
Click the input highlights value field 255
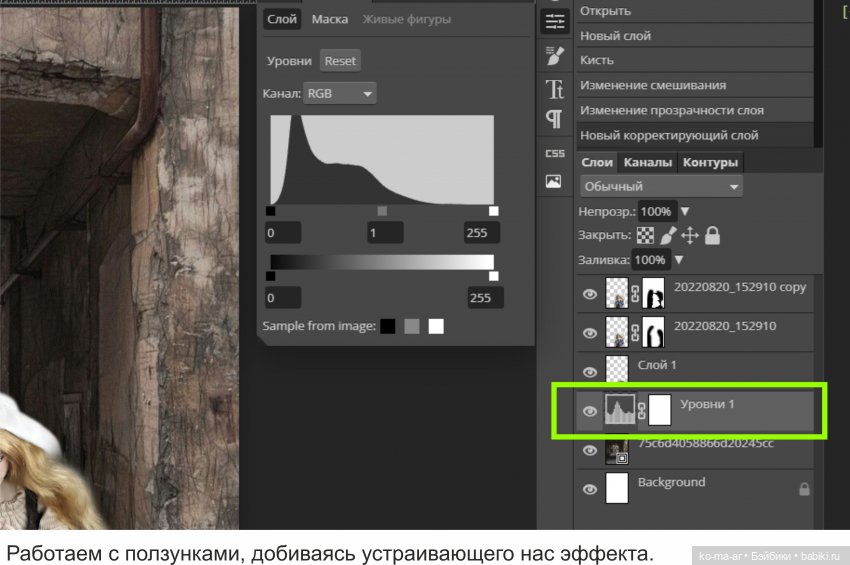point(481,233)
